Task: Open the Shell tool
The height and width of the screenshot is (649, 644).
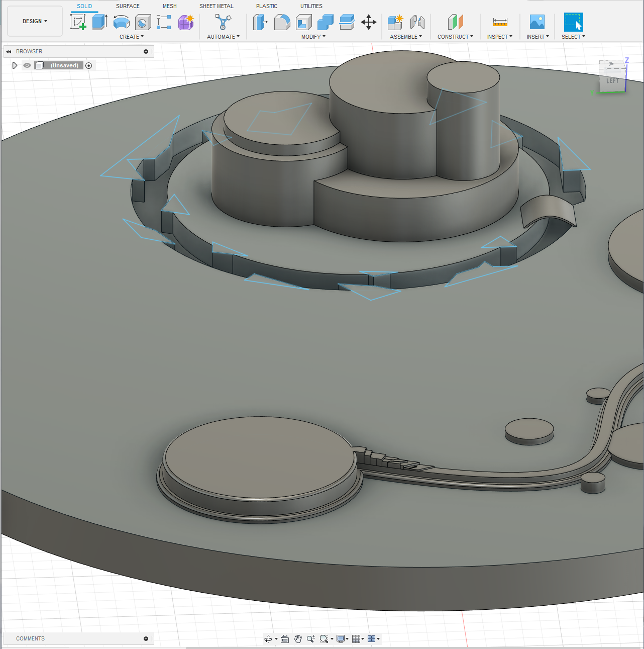Action: tap(303, 22)
